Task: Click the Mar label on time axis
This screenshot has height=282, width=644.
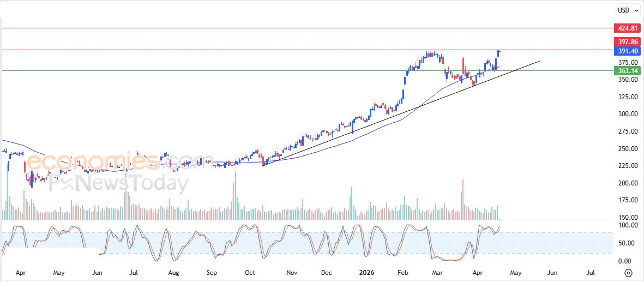Action: tap(438, 273)
